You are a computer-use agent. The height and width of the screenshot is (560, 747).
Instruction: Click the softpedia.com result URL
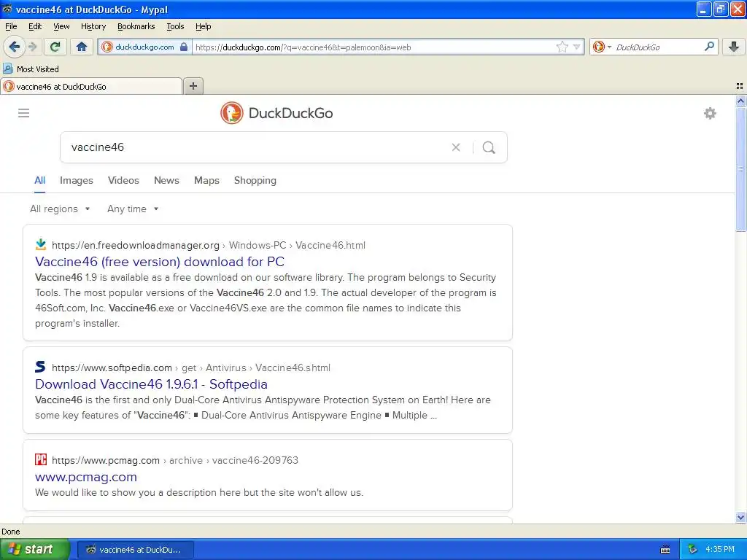[190, 367]
